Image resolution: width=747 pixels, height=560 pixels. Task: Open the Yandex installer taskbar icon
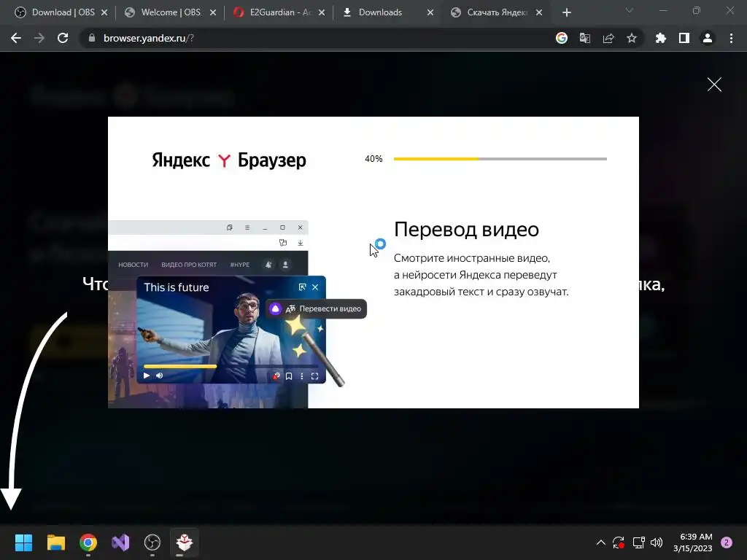coord(185,542)
